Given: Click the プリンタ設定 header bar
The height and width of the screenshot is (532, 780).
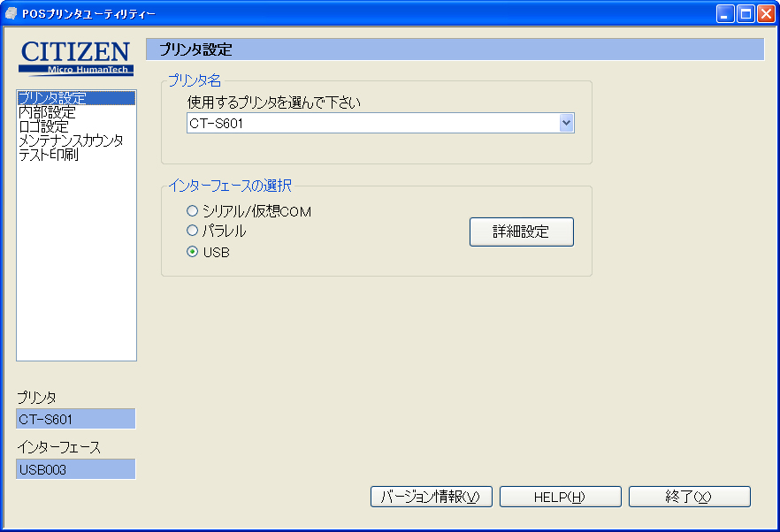Looking at the screenshot, I should [455, 49].
